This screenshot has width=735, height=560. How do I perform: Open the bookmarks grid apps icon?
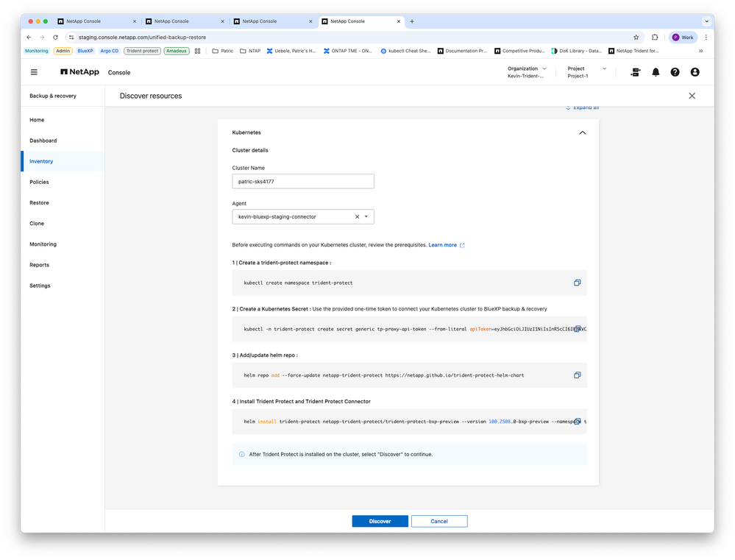tap(197, 51)
